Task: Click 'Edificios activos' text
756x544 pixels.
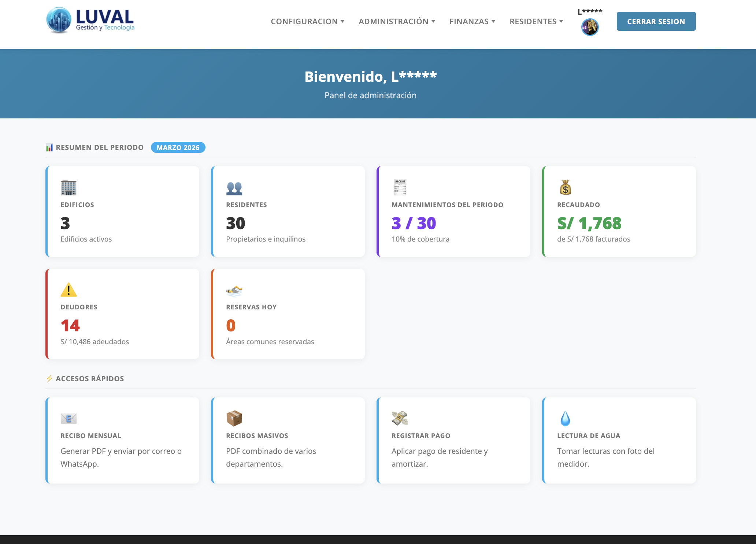Action: (86, 239)
